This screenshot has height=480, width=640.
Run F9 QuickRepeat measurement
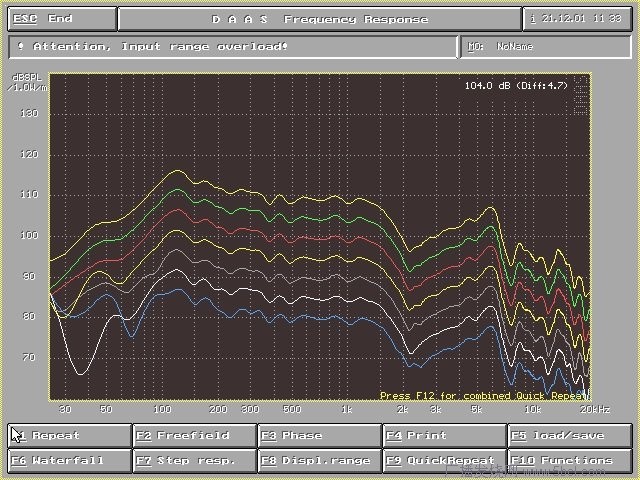point(444,461)
